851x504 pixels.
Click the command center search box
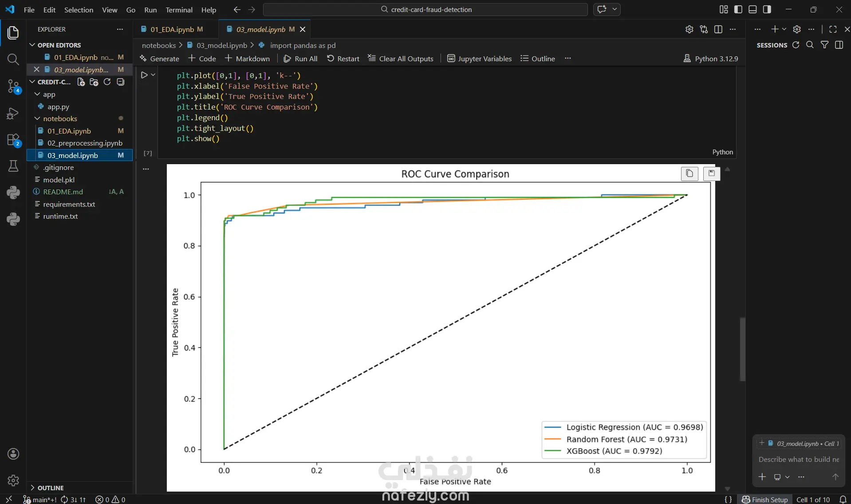tap(425, 9)
